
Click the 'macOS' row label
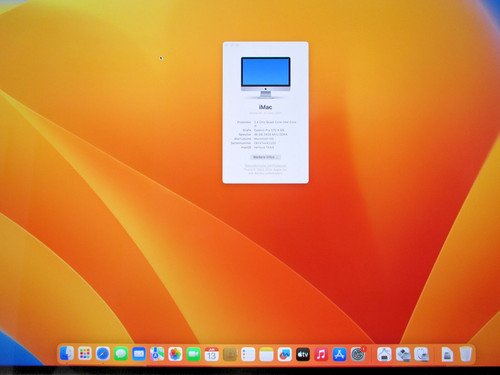click(x=246, y=147)
